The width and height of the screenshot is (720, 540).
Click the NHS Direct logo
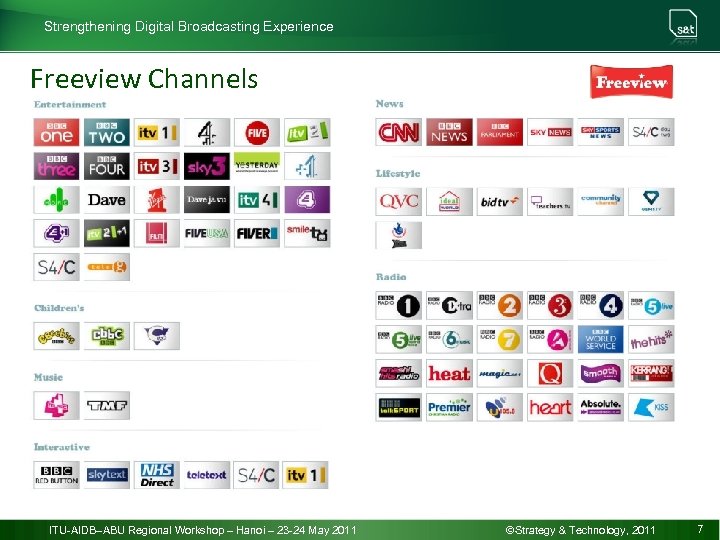point(157,475)
